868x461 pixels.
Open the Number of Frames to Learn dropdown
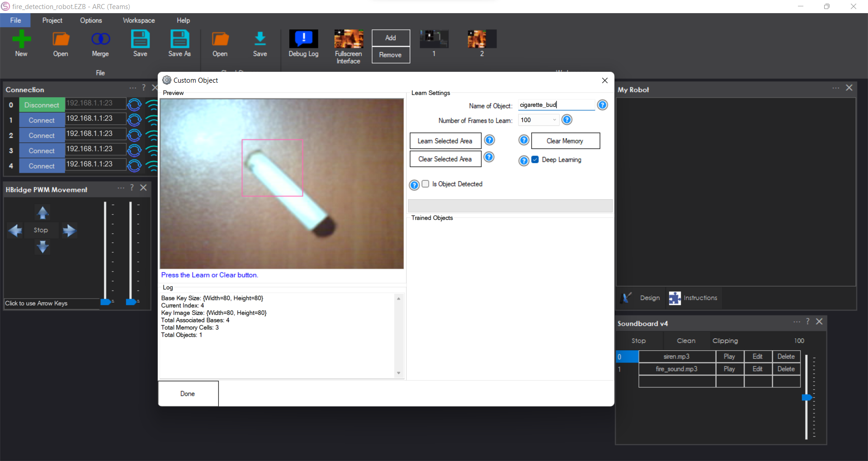point(554,120)
